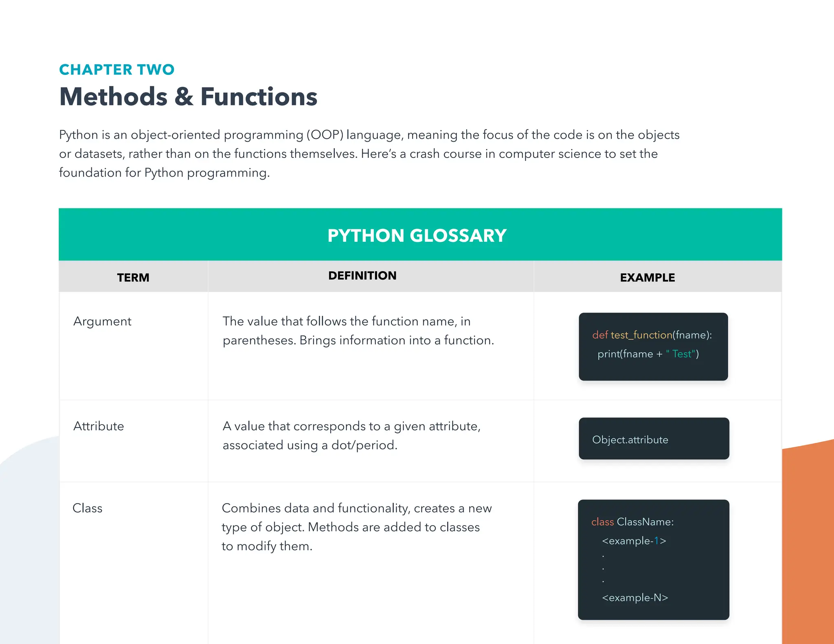Click the print(fname + " Test") code line
Image resolution: width=834 pixels, height=644 pixels.
tap(648, 354)
